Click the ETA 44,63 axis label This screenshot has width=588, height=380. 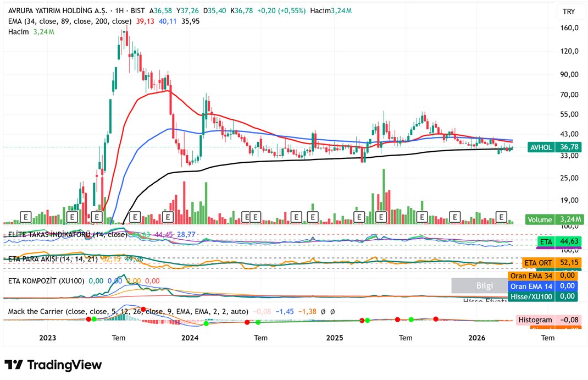559,241
